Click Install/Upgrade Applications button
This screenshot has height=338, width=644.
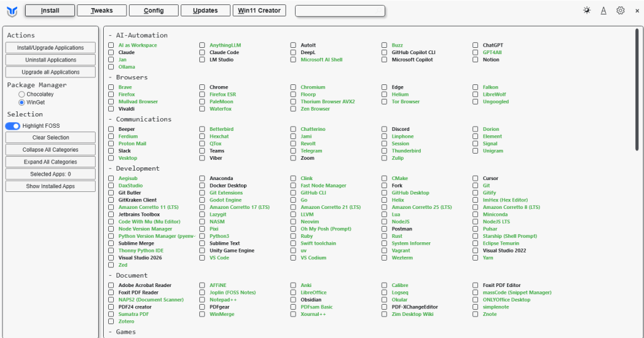50,48
